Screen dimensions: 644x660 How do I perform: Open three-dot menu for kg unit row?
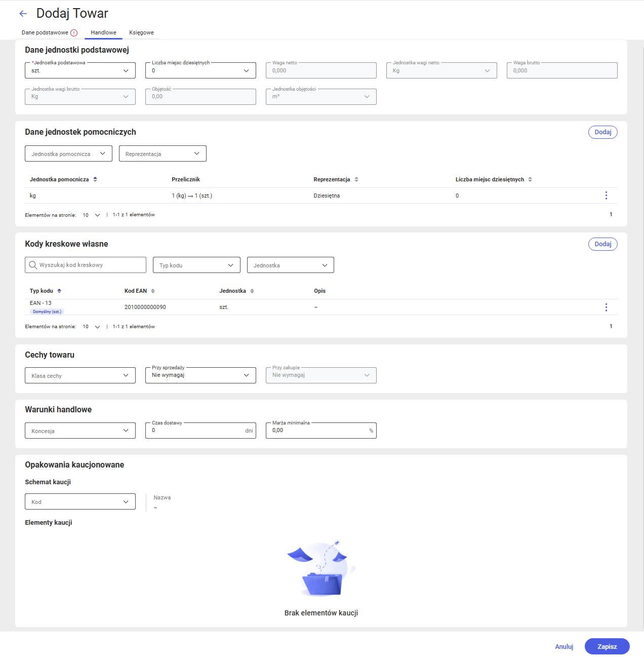pos(606,196)
